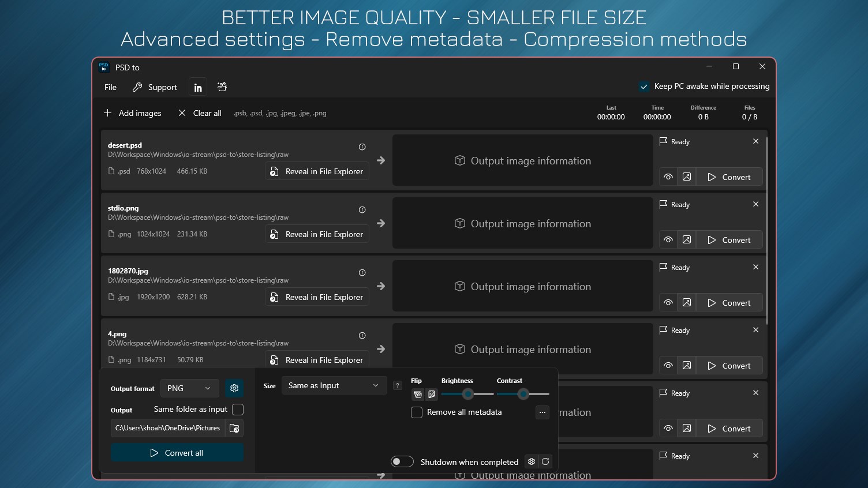The width and height of the screenshot is (868, 488).
Task: Reset the shutdown option with refresh icon
Action: [x=545, y=461]
